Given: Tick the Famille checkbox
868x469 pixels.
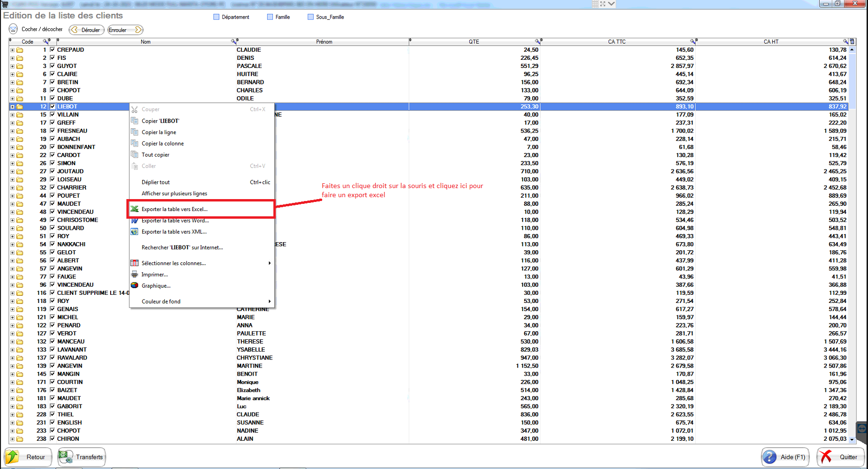Looking at the screenshot, I should click(270, 17).
